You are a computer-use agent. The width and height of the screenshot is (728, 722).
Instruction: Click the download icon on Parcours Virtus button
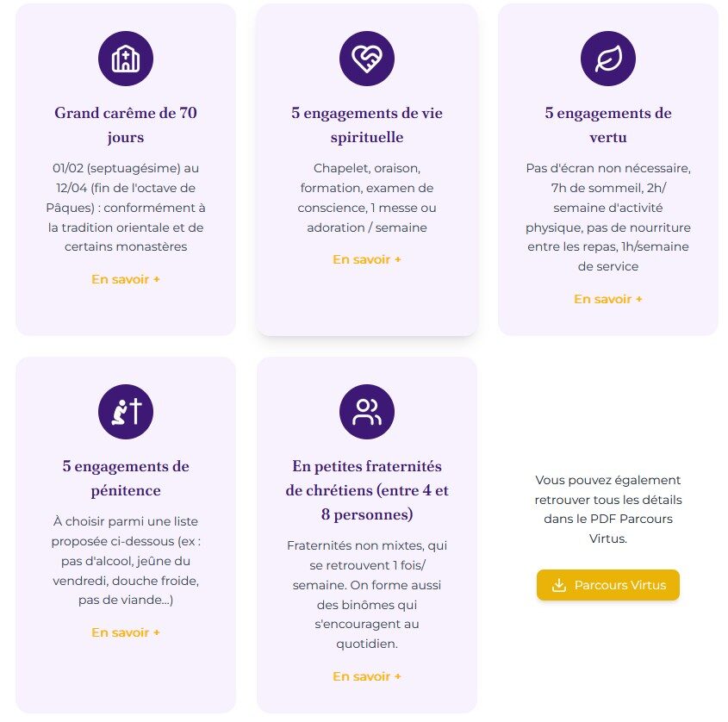(x=559, y=586)
